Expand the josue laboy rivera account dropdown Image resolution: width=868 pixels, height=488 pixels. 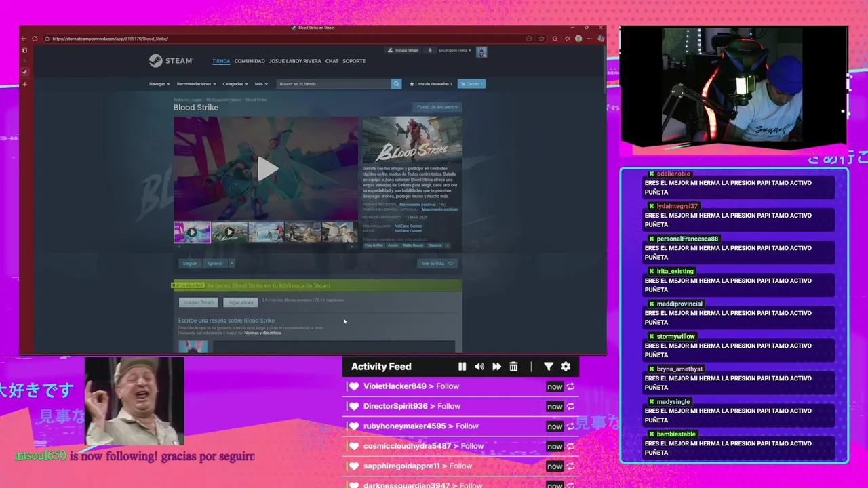(x=454, y=50)
